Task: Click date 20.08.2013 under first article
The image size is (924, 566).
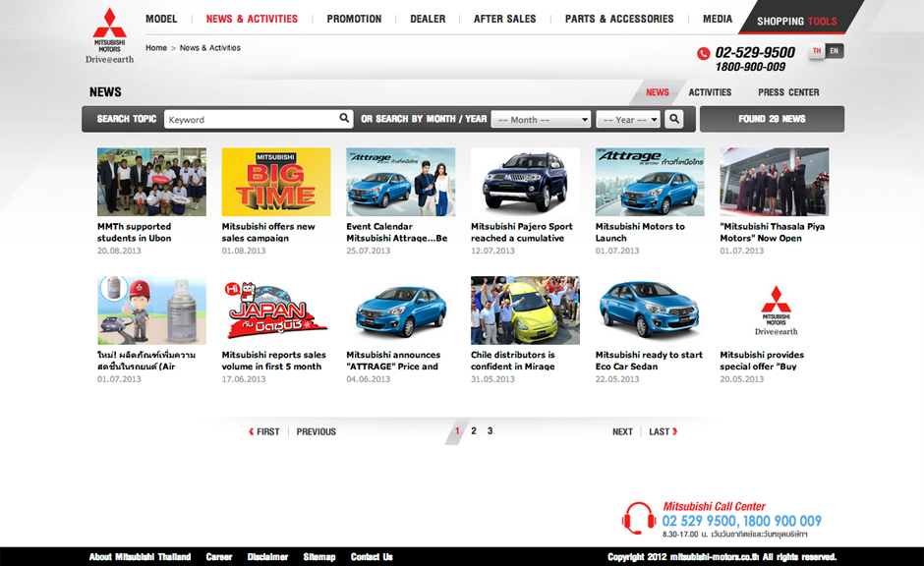Action: [119, 251]
